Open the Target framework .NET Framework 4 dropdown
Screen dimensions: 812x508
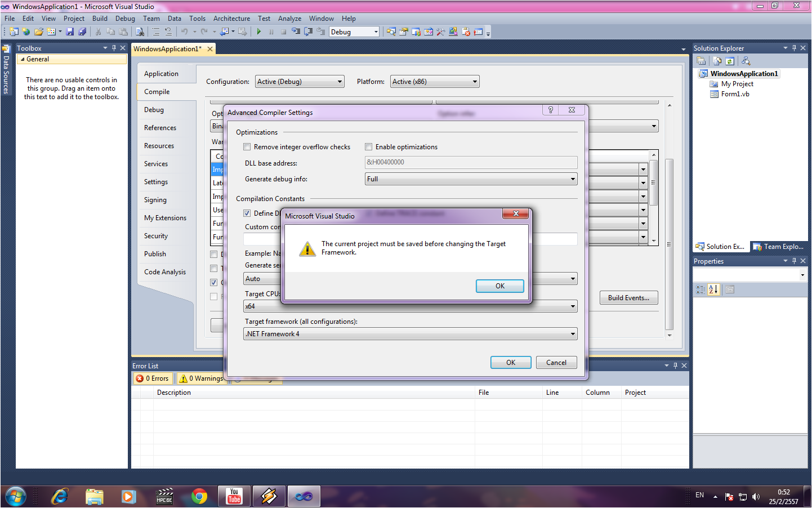pos(411,334)
